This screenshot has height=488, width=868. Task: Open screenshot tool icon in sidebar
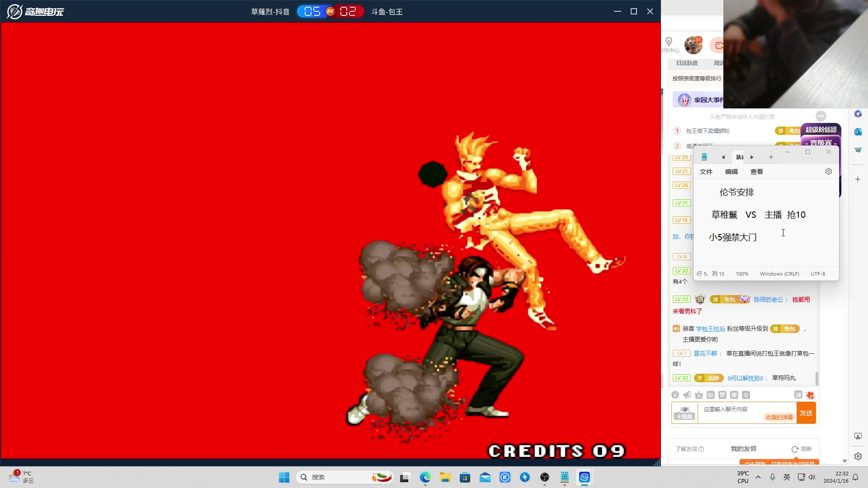click(x=858, y=436)
